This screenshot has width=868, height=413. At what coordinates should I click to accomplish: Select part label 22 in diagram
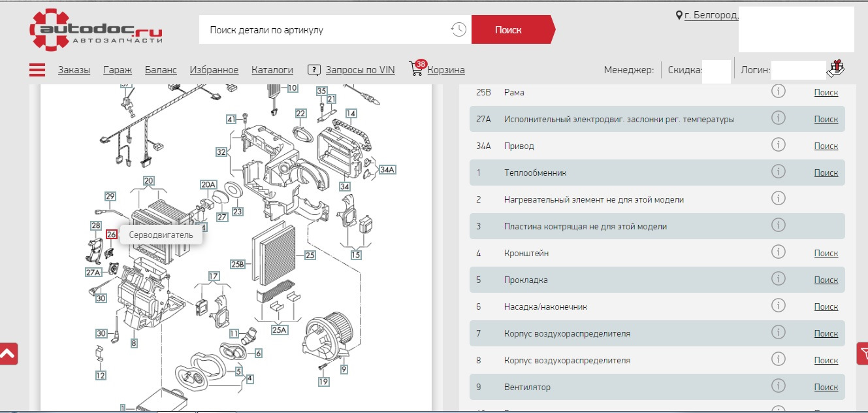300,113
